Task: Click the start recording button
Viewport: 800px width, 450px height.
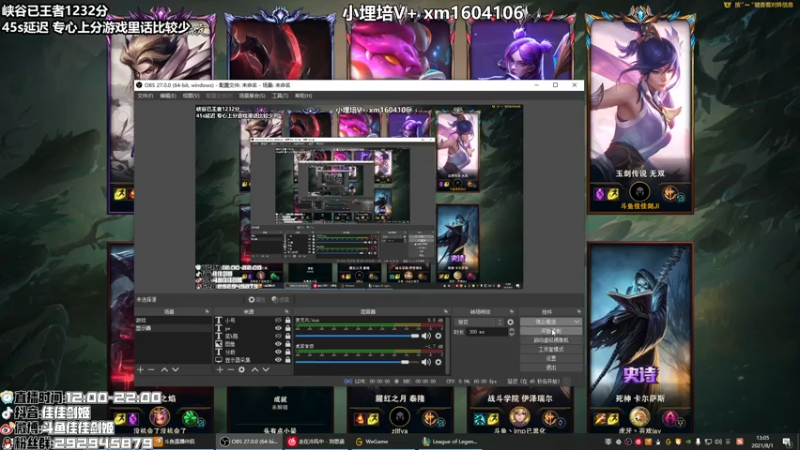Action: coord(551,331)
